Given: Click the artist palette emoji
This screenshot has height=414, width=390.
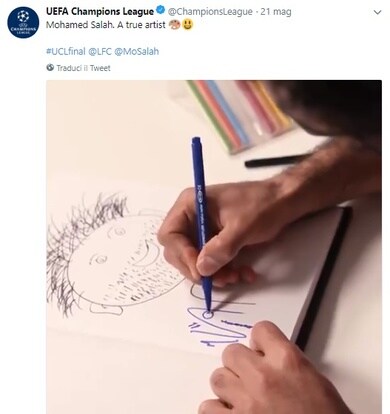Looking at the screenshot, I should (x=174, y=25).
